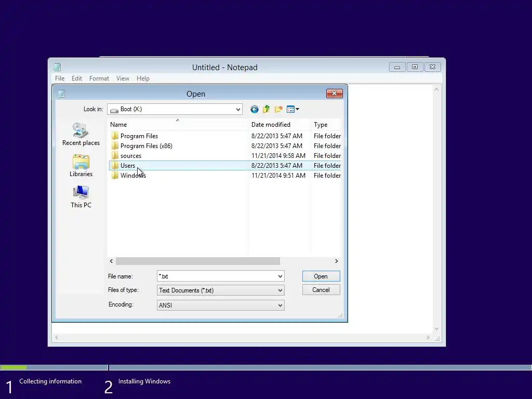532x399 pixels.
Task: Click the Open button
Action: click(321, 276)
